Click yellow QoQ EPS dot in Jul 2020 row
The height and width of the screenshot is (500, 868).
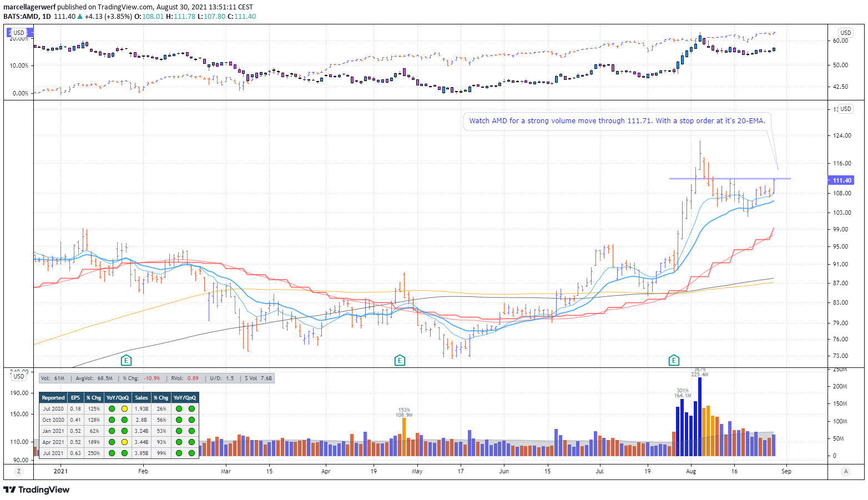coord(124,409)
